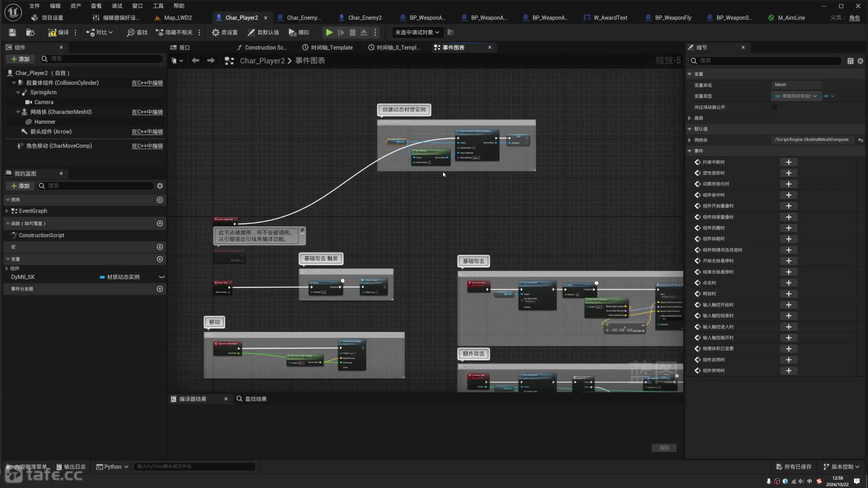The image size is (868, 488).
Task: Add a new graph in 图表 section
Action: (x=160, y=200)
